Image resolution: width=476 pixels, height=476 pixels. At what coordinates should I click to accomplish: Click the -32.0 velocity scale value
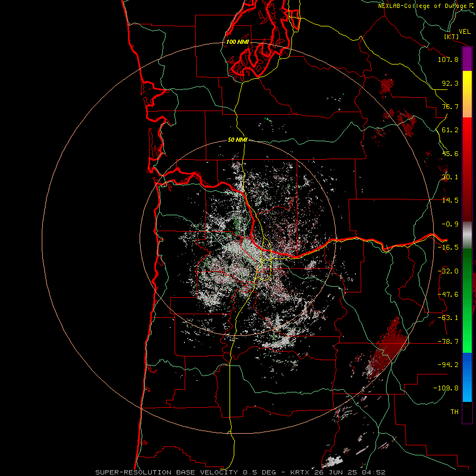coord(448,271)
